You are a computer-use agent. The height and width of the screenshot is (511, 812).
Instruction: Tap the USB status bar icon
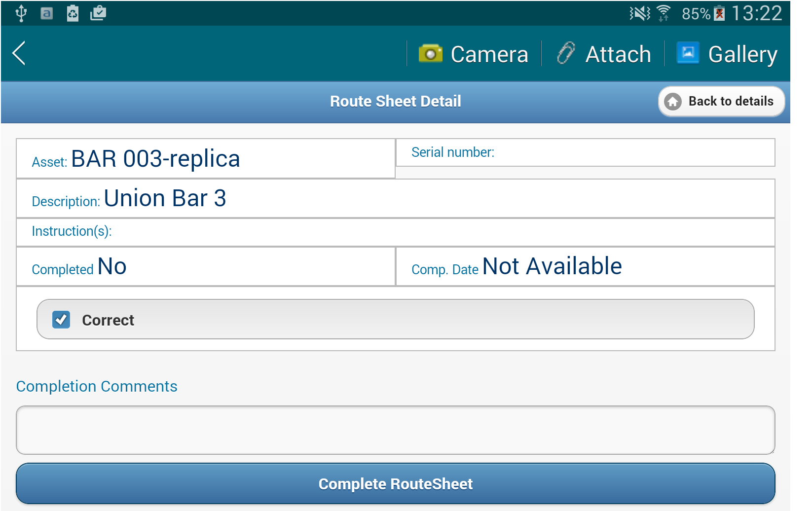tap(21, 13)
